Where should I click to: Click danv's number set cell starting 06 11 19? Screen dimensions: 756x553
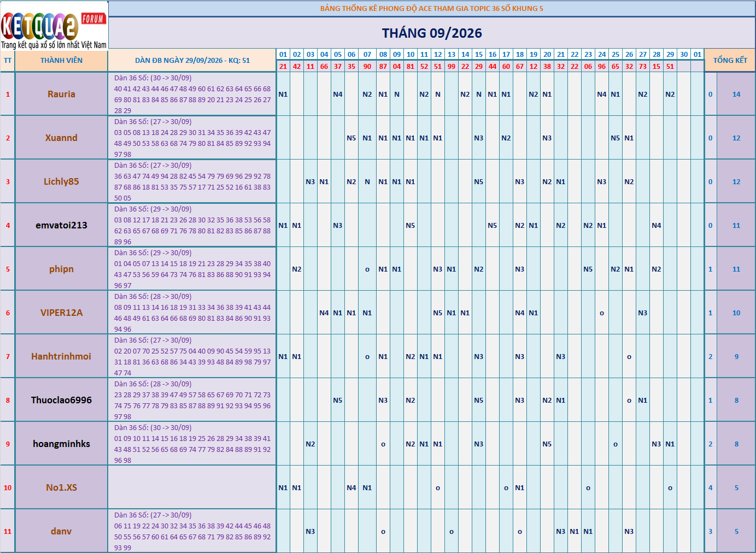click(192, 531)
